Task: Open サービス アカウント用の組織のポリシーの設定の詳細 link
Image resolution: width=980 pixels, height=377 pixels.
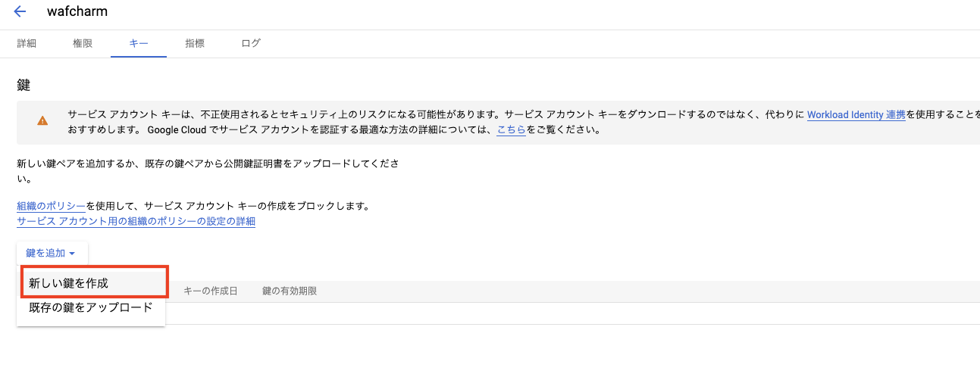Action: tap(136, 221)
